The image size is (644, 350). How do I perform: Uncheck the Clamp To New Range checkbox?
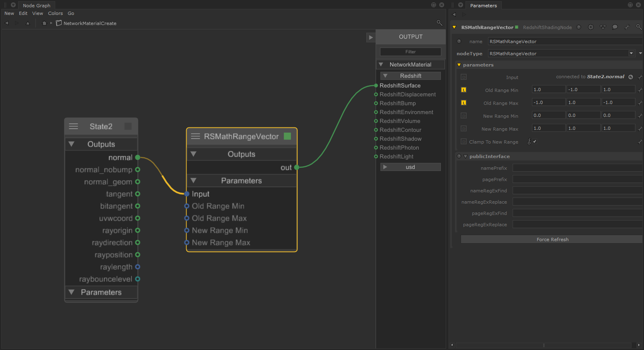tap(535, 142)
